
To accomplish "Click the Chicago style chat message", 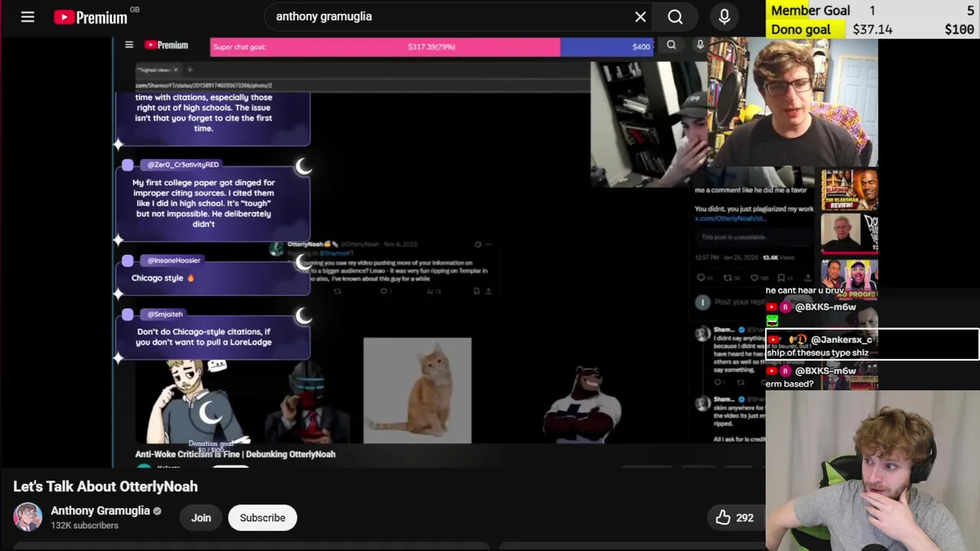I will (x=162, y=278).
